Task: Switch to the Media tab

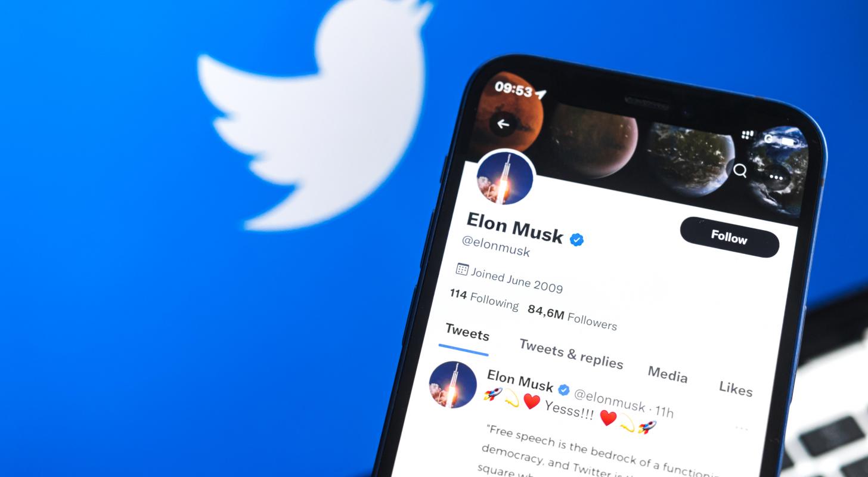Action: (667, 374)
